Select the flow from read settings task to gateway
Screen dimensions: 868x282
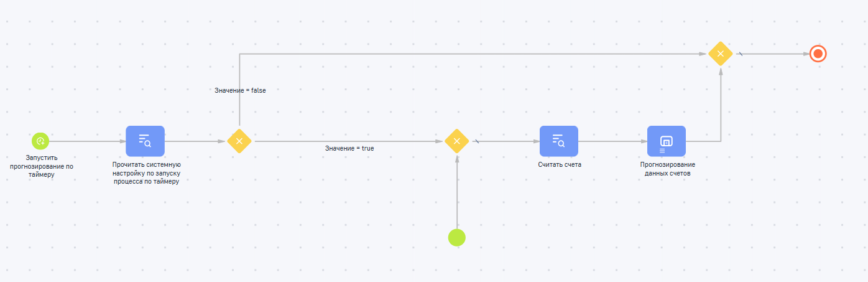pos(194,141)
